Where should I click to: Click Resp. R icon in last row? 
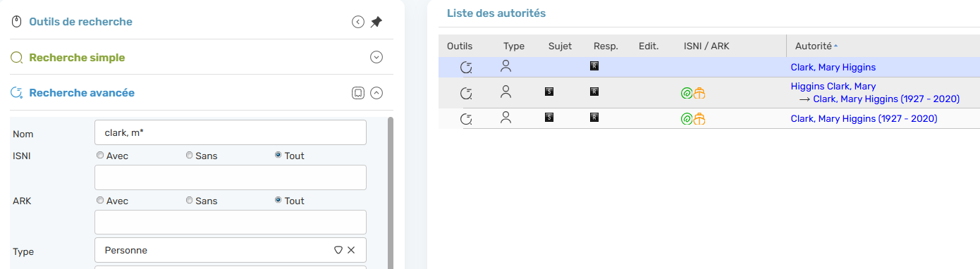(594, 118)
